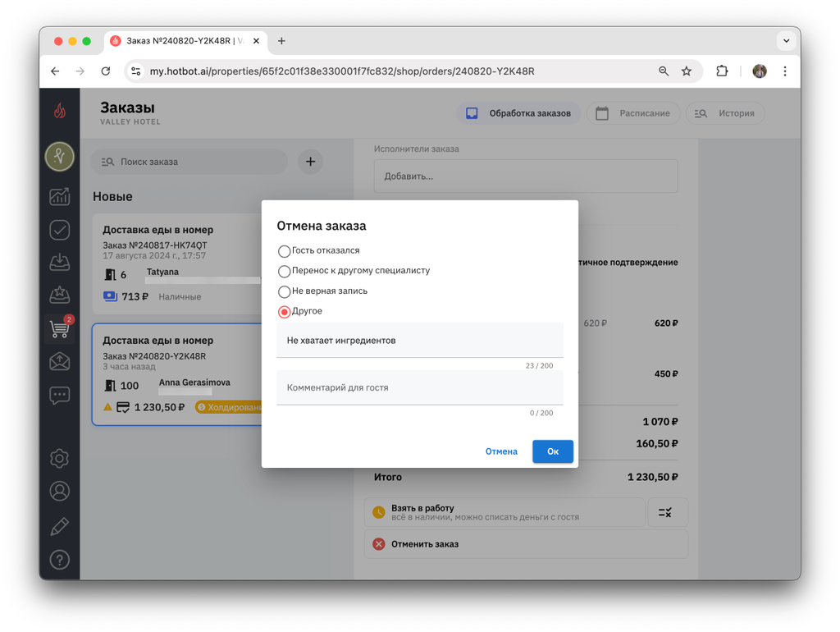Open the Chrome three-dot menu
840x632 pixels.
click(x=785, y=71)
